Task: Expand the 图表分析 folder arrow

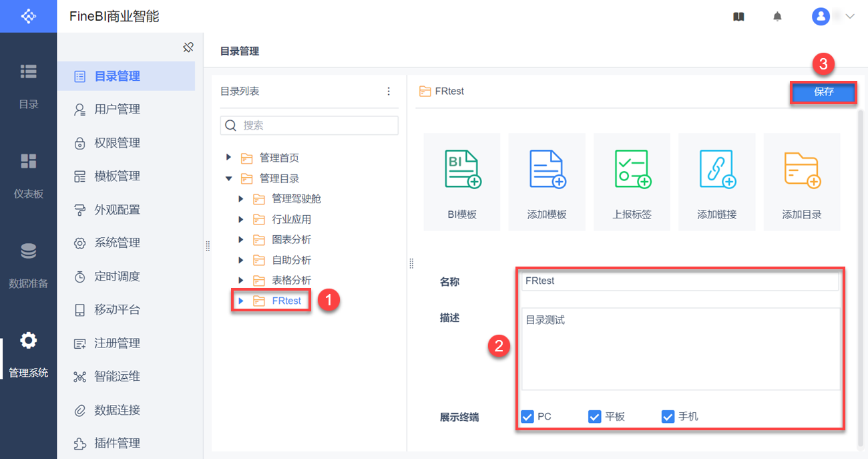Action: [x=241, y=239]
